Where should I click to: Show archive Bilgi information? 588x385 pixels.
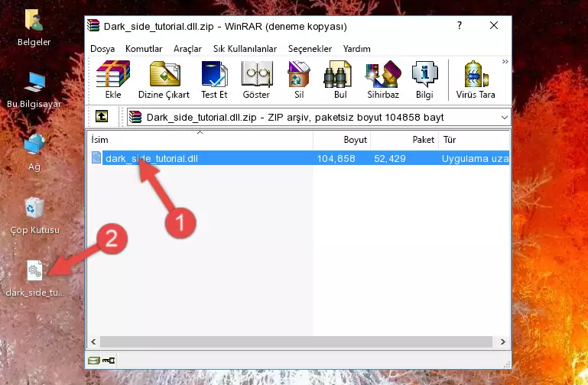[424, 79]
